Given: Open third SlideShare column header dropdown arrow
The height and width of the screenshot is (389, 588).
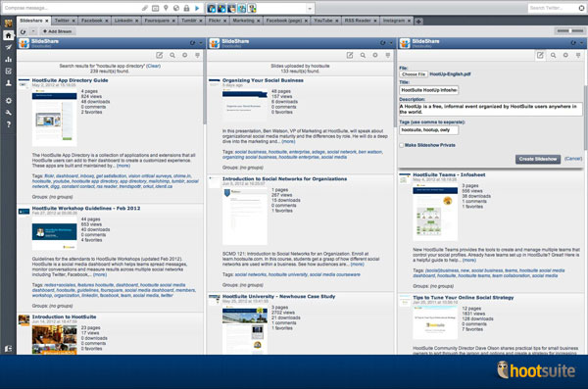Looking at the screenshot, I should (581, 43).
